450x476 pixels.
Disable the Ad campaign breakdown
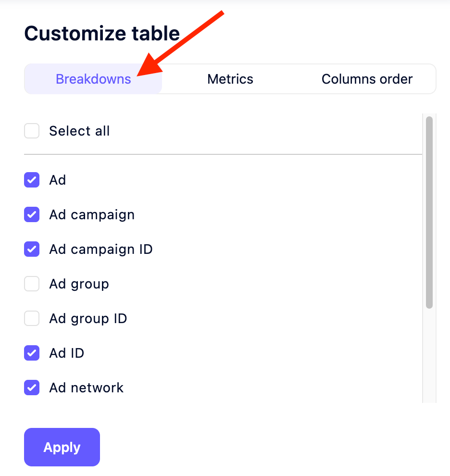[x=31, y=214]
